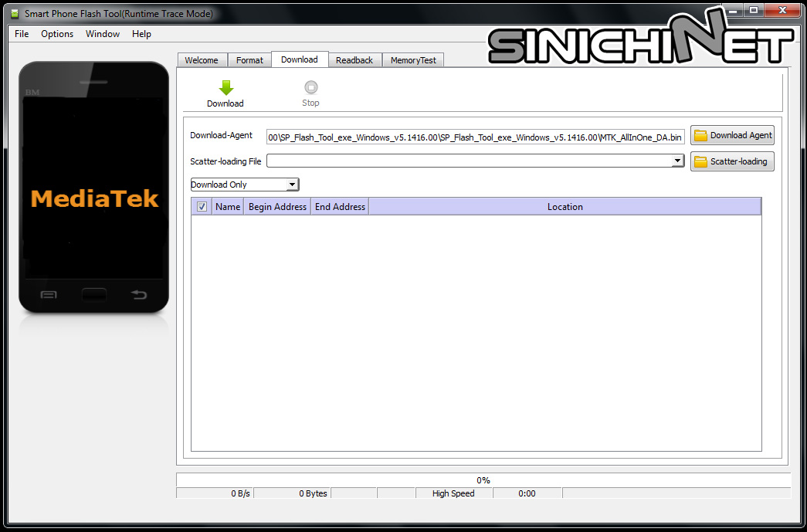
Task: Click the 0% progress bar
Action: click(x=483, y=479)
